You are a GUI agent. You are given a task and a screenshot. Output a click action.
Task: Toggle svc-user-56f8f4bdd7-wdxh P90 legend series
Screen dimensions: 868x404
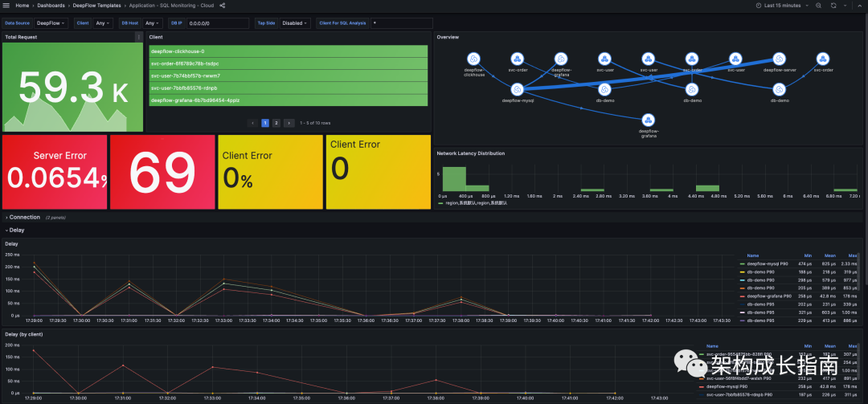pyautogui.click(x=739, y=378)
